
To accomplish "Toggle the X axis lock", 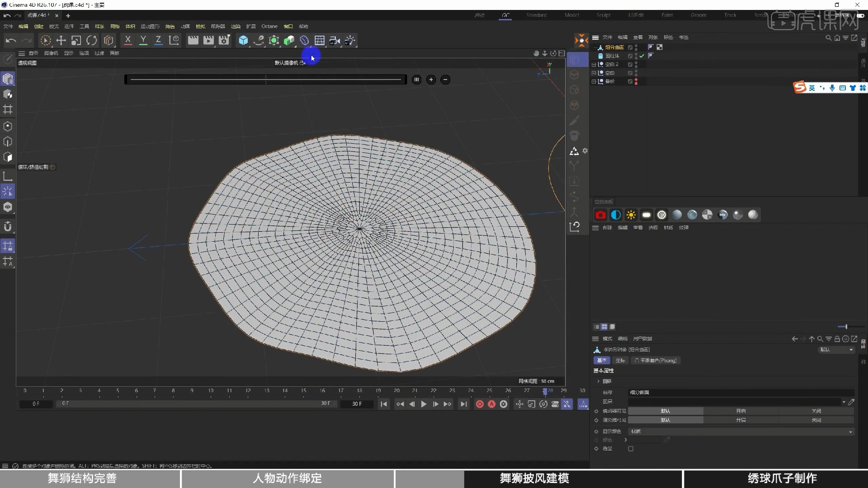I will pos(128,41).
